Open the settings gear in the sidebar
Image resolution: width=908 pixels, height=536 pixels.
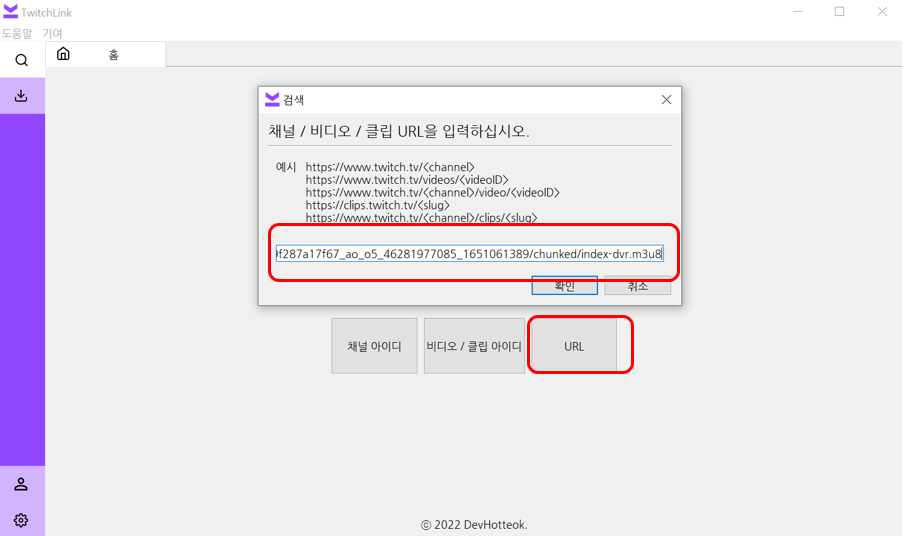click(x=21, y=520)
